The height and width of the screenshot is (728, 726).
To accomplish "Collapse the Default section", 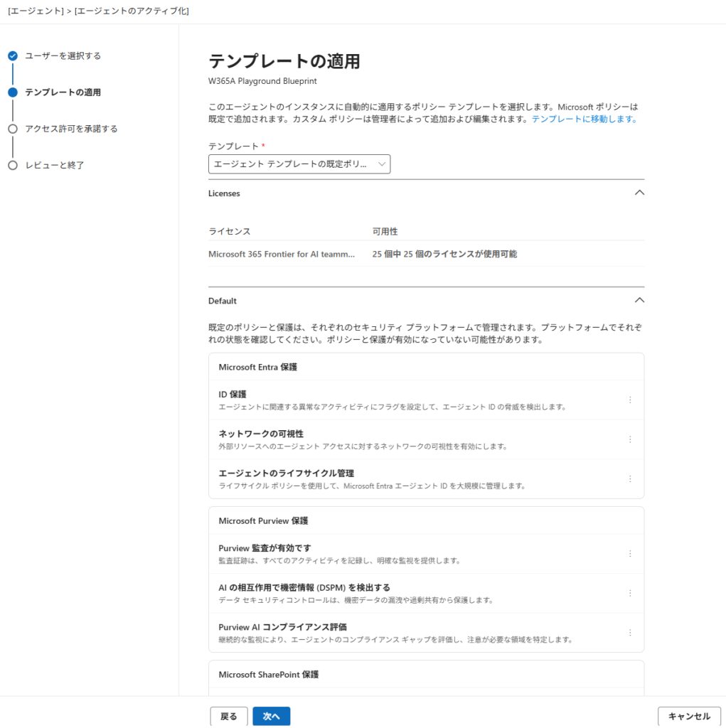I will (x=639, y=301).
